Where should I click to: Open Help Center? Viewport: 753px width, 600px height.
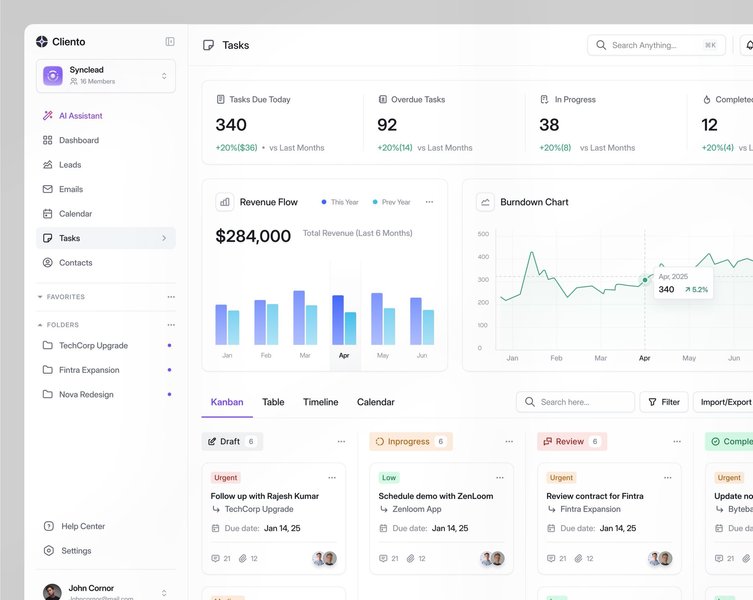pyautogui.click(x=74, y=526)
